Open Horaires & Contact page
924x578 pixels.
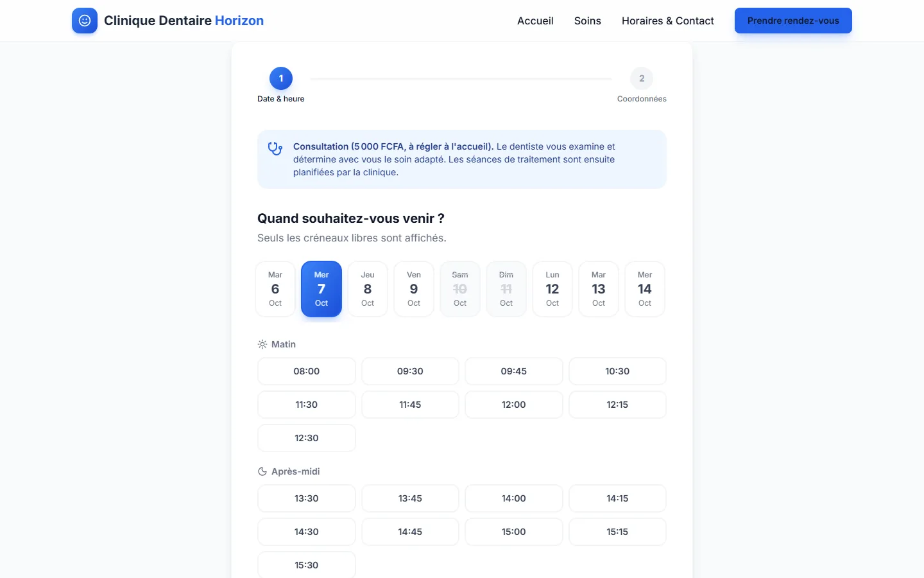(x=668, y=21)
